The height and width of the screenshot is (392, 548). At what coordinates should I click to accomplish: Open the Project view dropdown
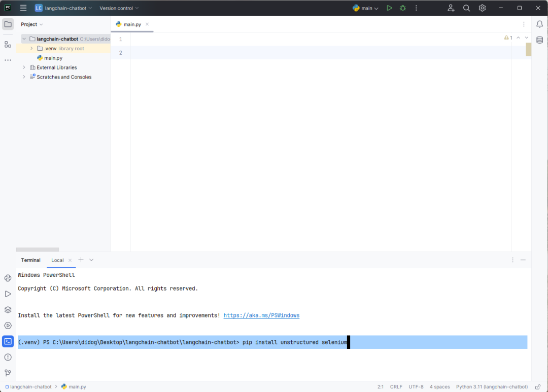tap(32, 24)
